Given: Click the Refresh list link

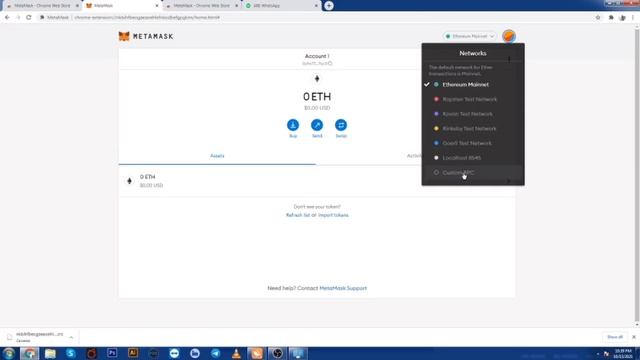Looking at the screenshot, I should (298, 215).
